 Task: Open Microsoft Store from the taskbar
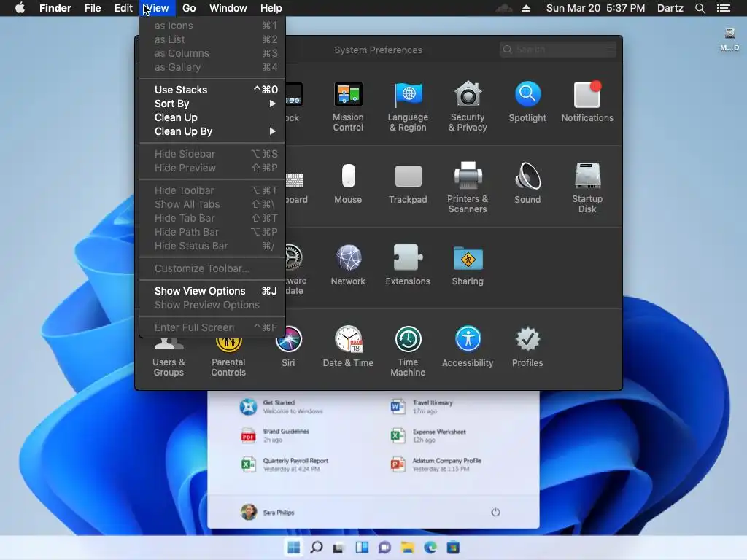click(454, 548)
